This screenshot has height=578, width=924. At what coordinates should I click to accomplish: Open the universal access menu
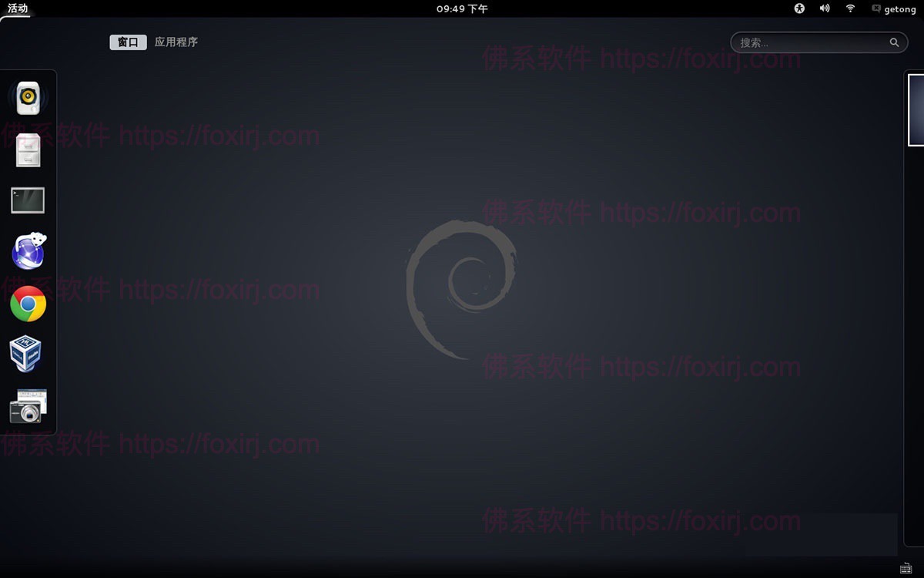pos(798,8)
